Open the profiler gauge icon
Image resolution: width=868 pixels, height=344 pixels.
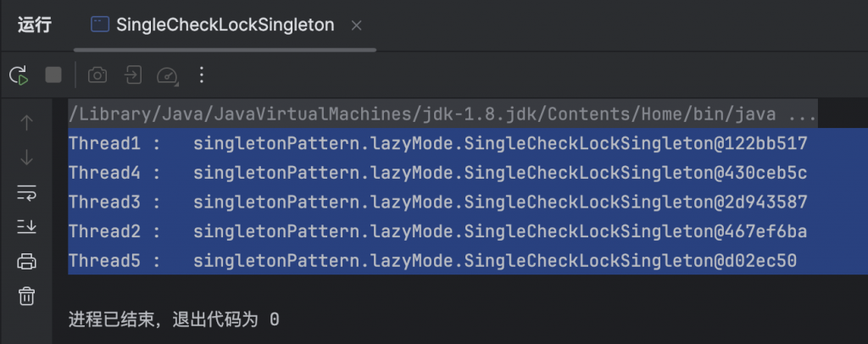(168, 75)
